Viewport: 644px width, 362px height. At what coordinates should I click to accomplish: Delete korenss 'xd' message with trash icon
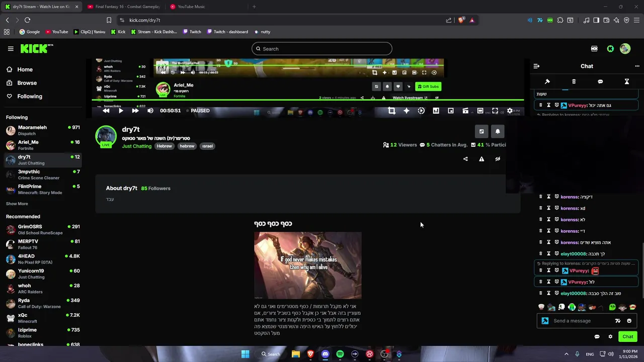(x=541, y=208)
